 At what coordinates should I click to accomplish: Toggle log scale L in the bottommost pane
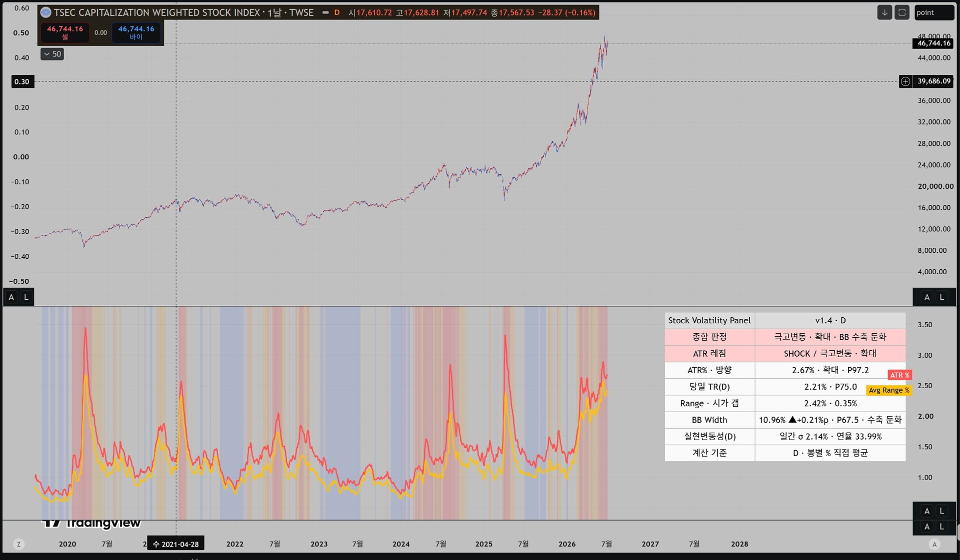(x=942, y=527)
